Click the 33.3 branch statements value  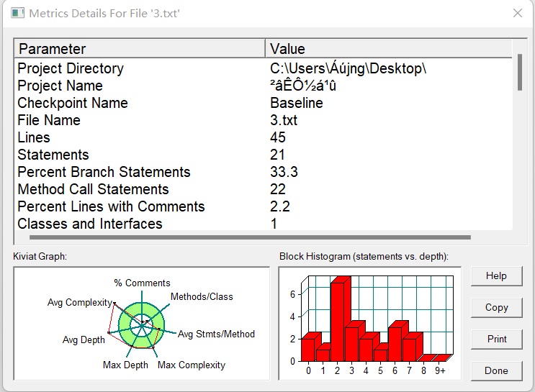click(x=284, y=172)
